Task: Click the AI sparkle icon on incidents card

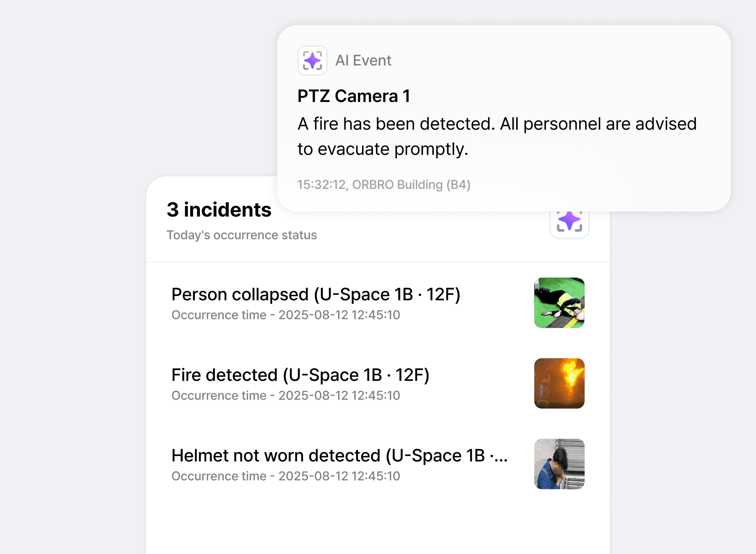Action: (x=570, y=222)
